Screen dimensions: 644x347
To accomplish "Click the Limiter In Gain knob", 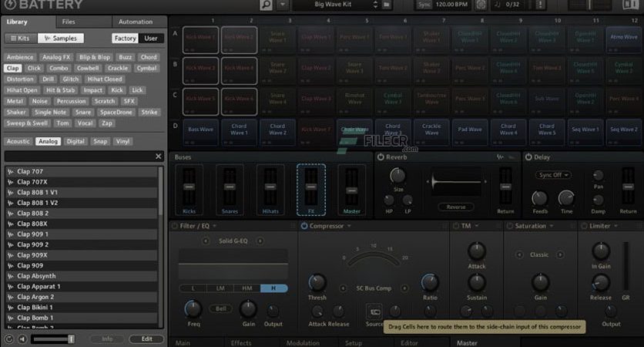I will [x=601, y=251].
